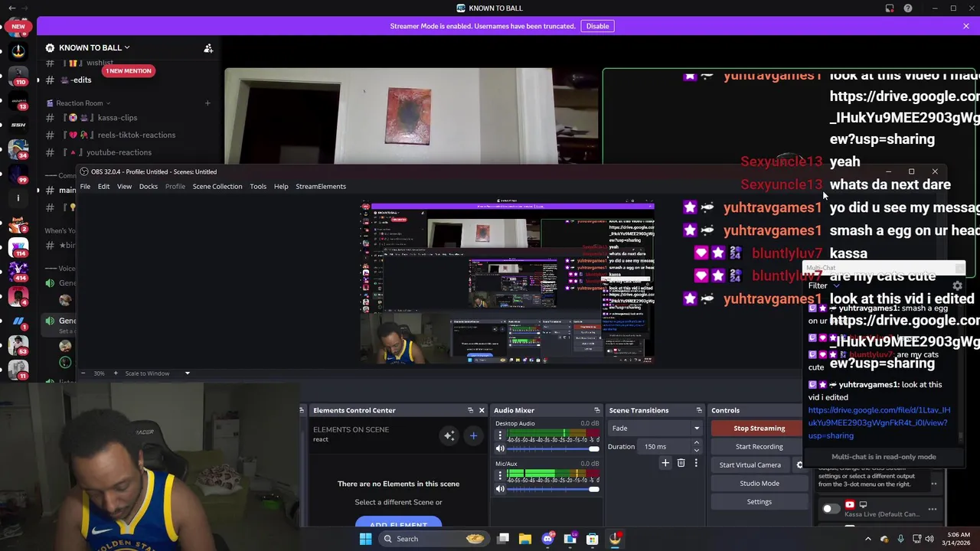Open the Scale to Window dropdown
Image resolution: width=980 pixels, height=551 pixels.
click(x=156, y=373)
